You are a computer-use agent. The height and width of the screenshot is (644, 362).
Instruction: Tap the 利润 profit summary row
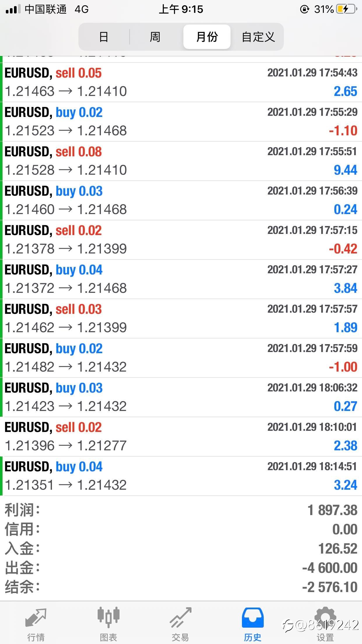click(x=181, y=510)
